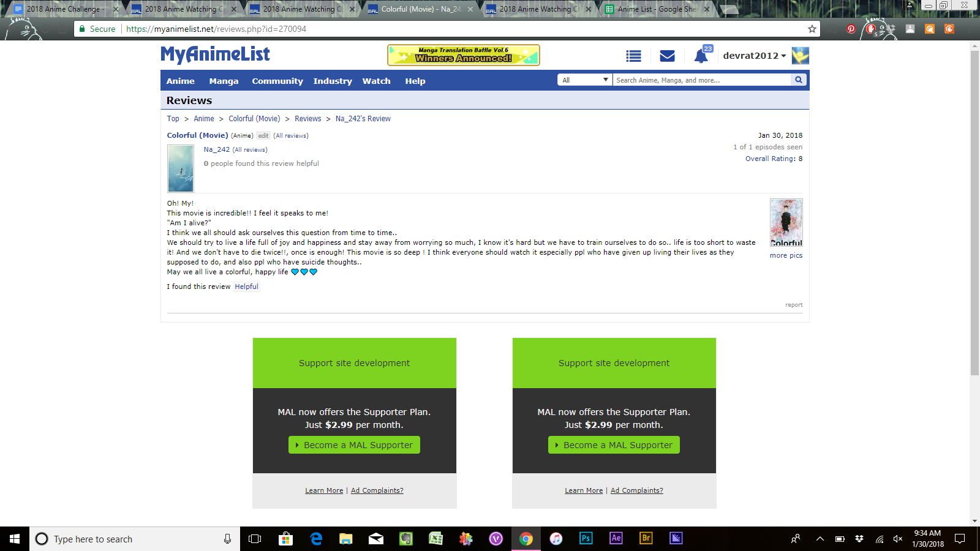Image resolution: width=980 pixels, height=551 pixels.
Task: Click the Pinterest extension icon
Action: [x=851, y=29]
